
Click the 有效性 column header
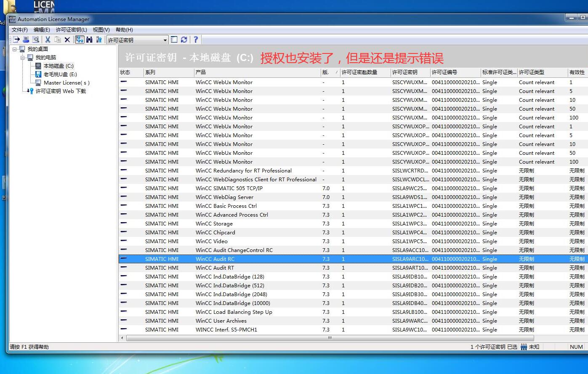(577, 72)
